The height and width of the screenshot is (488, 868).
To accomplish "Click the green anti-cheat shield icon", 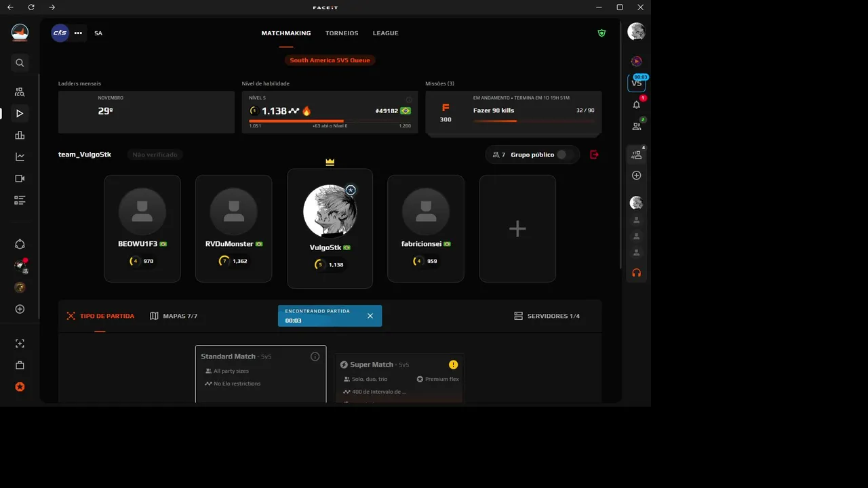I will (601, 33).
